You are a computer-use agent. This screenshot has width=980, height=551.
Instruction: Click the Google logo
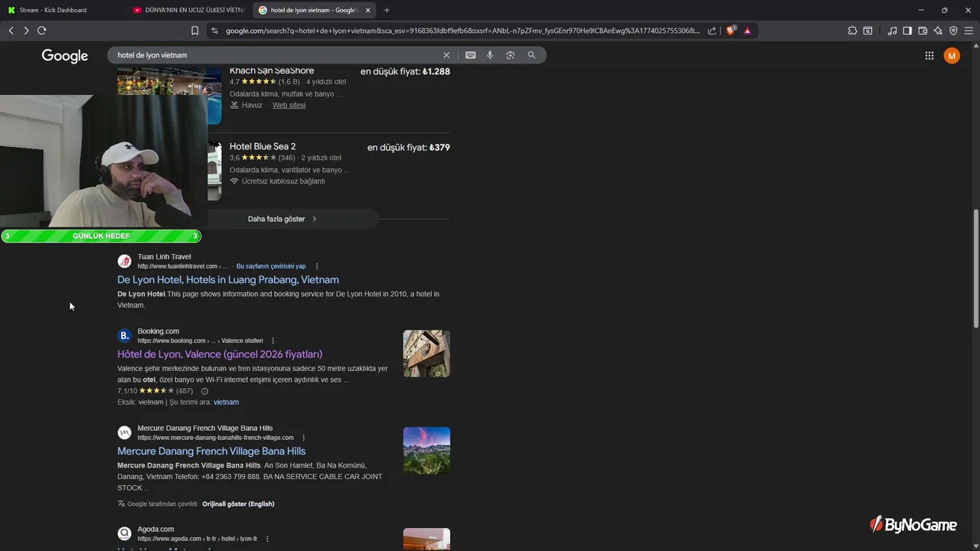(65, 56)
